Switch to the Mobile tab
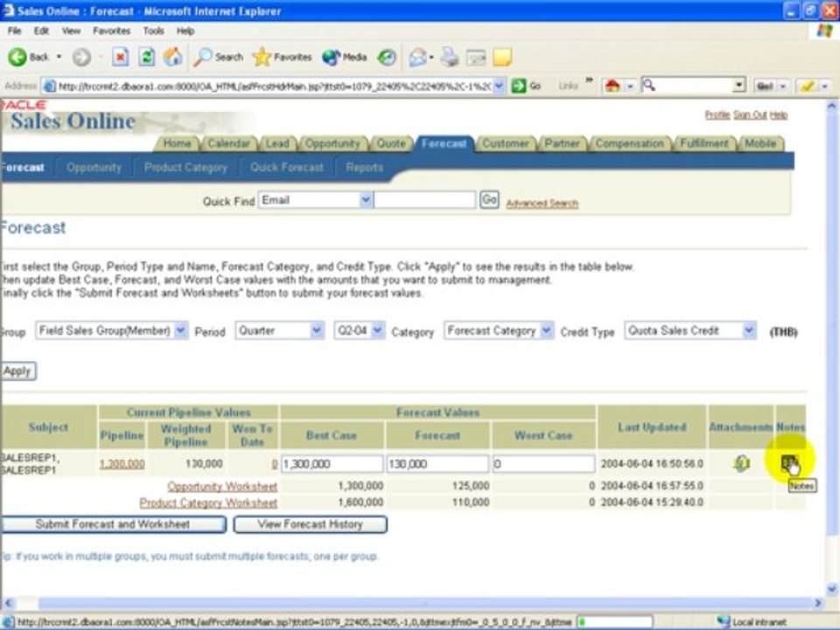This screenshot has width=840, height=630. (760, 143)
